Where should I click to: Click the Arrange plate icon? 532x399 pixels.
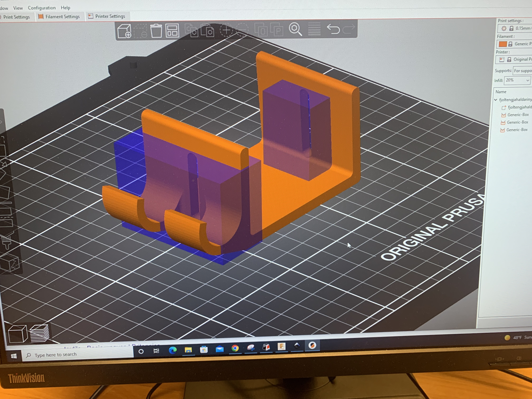tap(172, 30)
